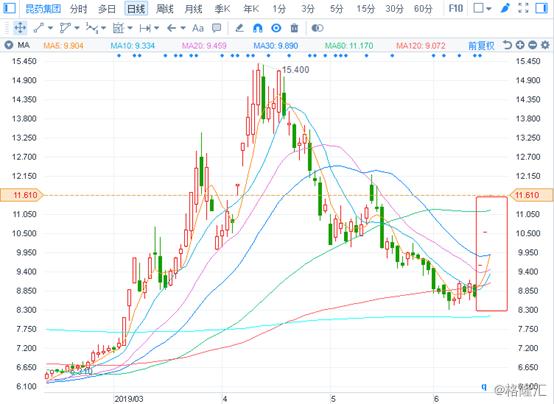Select the polyline shape drawing tool
554x404 pixels.
pos(65,28)
